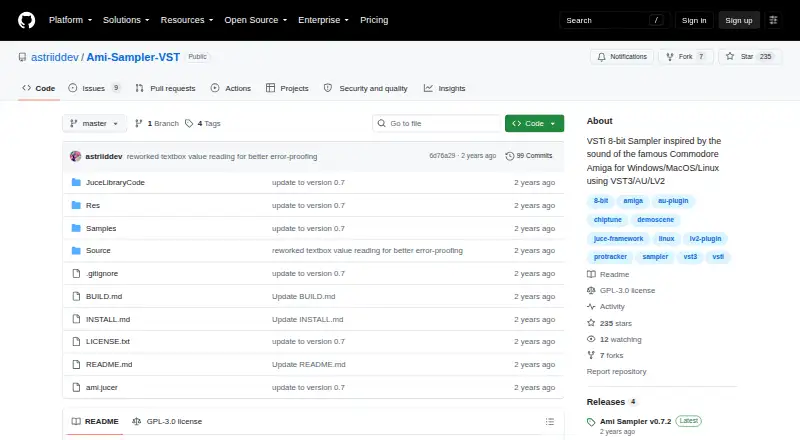The image size is (800, 440).
Task: Click the branch icon next to 1 Branch
Action: coord(138,124)
